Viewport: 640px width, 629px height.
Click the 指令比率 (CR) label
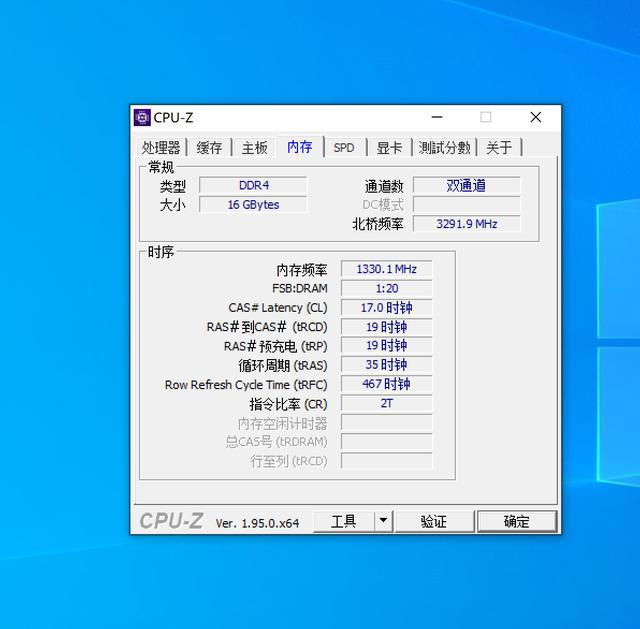click(288, 404)
